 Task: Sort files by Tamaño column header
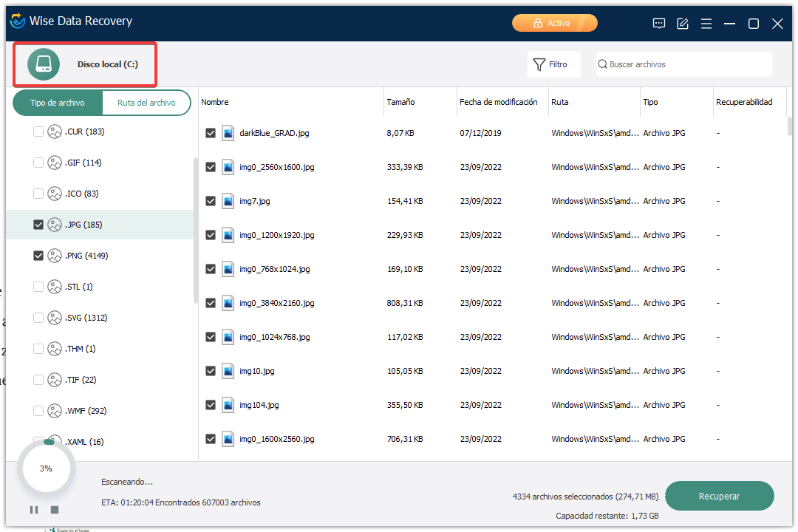pyautogui.click(x=400, y=102)
